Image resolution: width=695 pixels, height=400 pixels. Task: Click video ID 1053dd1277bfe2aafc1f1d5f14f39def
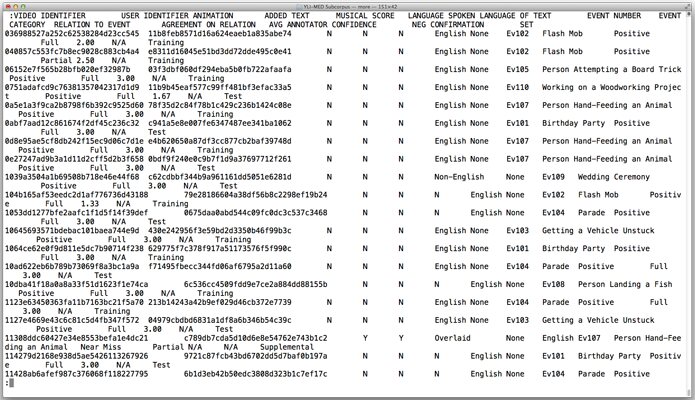(76, 213)
